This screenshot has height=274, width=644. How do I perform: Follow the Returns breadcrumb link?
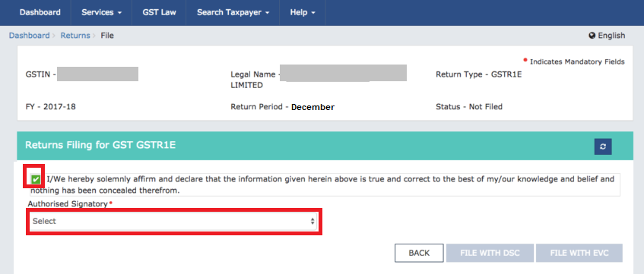click(75, 36)
